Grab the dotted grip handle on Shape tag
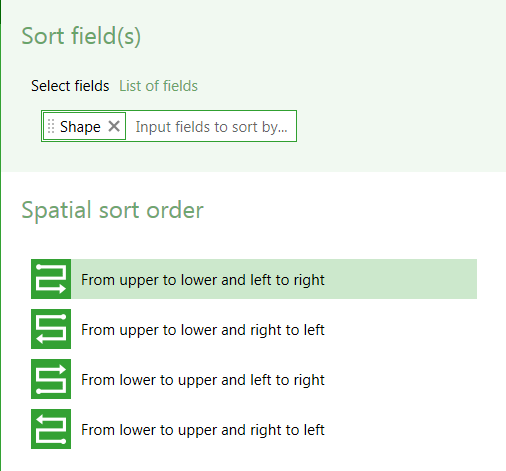The width and height of the screenshot is (506, 471). (x=51, y=126)
